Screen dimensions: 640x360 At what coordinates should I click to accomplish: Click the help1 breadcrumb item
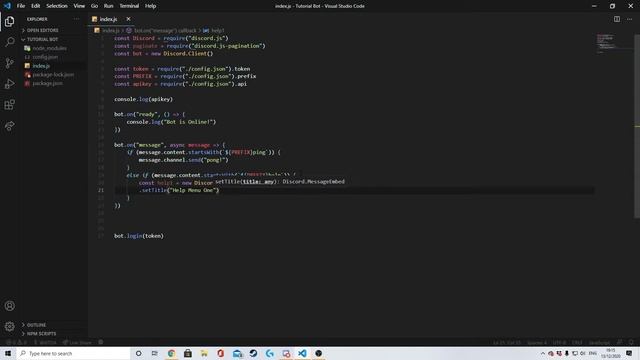pos(218,31)
